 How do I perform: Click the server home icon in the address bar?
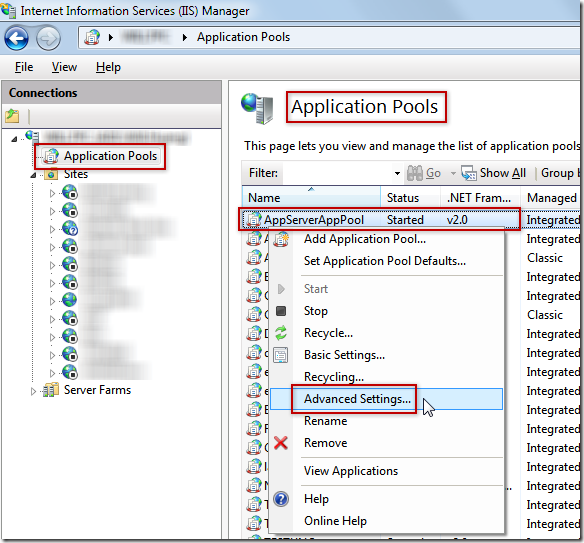92,37
